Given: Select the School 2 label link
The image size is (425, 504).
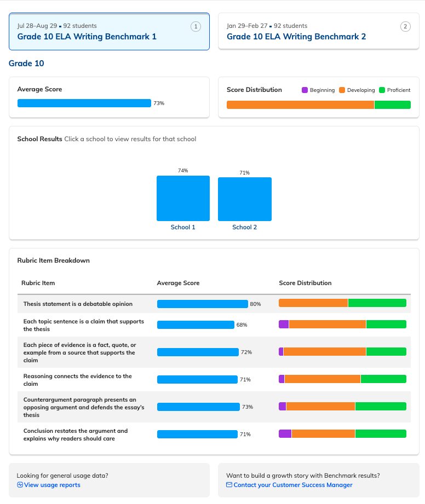Looking at the screenshot, I should click(244, 227).
